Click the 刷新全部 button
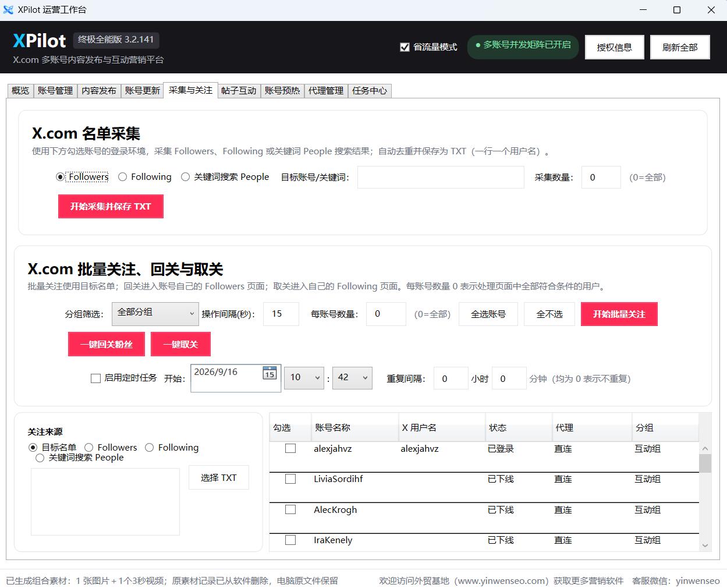The height and width of the screenshot is (588, 727). [x=680, y=47]
